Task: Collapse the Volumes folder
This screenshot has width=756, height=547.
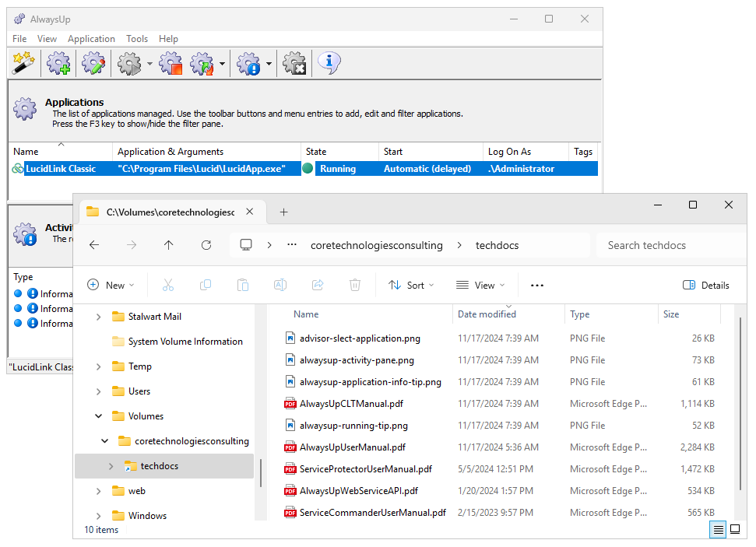Action: point(98,416)
